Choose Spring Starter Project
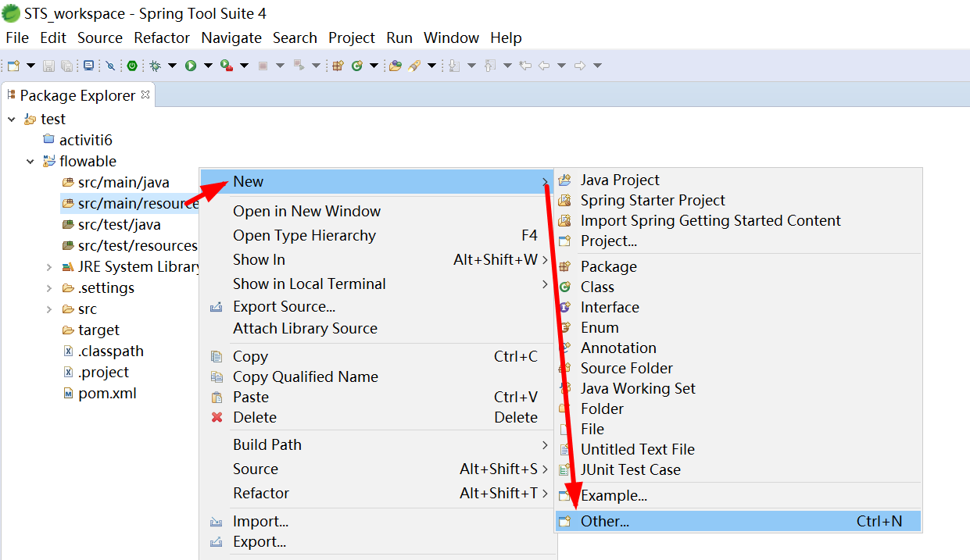Image resolution: width=970 pixels, height=560 pixels. coord(739,201)
